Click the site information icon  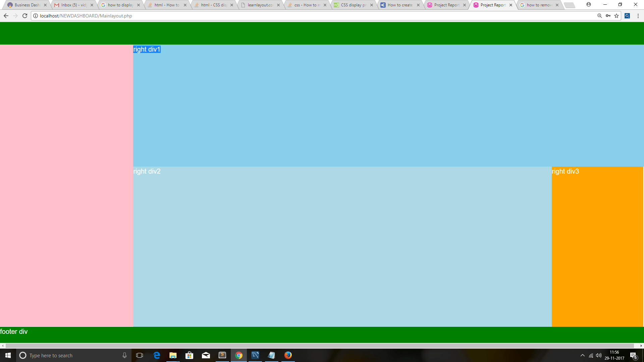point(36,16)
